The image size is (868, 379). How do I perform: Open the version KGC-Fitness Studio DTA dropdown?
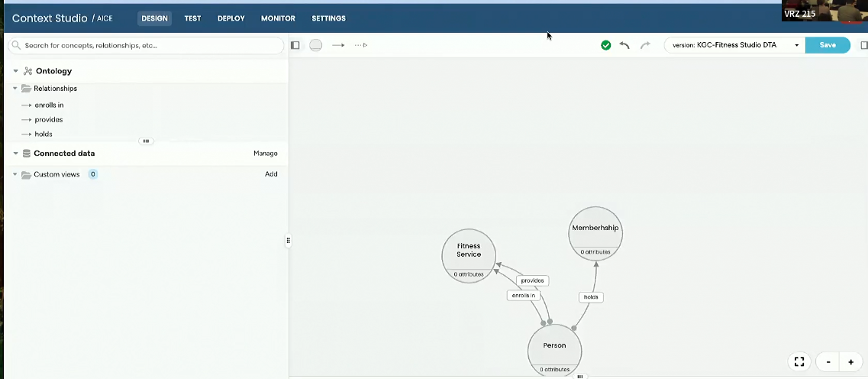734,45
